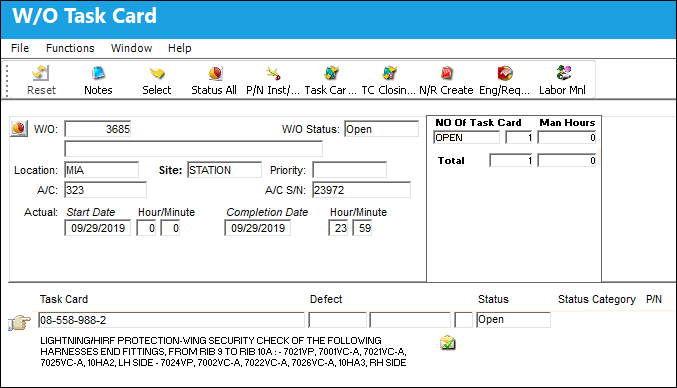Image resolution: width=677 pixels, height=388 pixels.
Task: Click the Reset toolbar icon
Action: tap(41, 73)
